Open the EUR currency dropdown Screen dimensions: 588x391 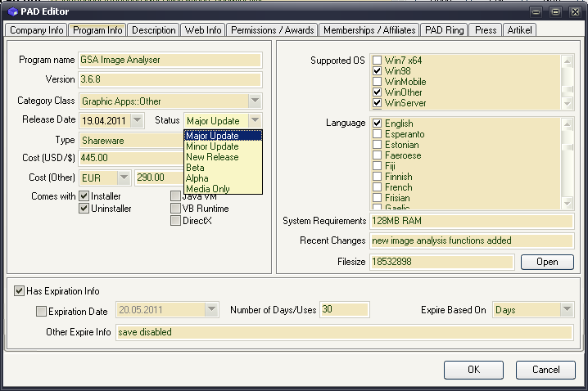click(123, 178)
